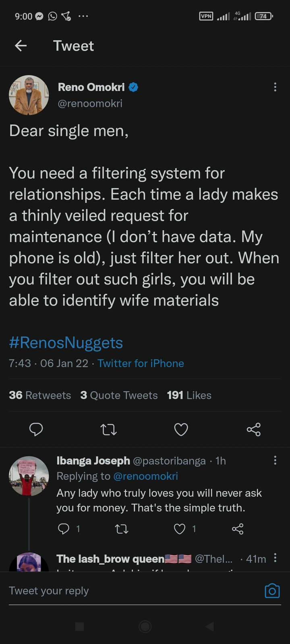Image resolution: width=290 pixels, height=644 pixels.
Task: Reply to the main tweet via bubble icon
Action: [36, 429]
